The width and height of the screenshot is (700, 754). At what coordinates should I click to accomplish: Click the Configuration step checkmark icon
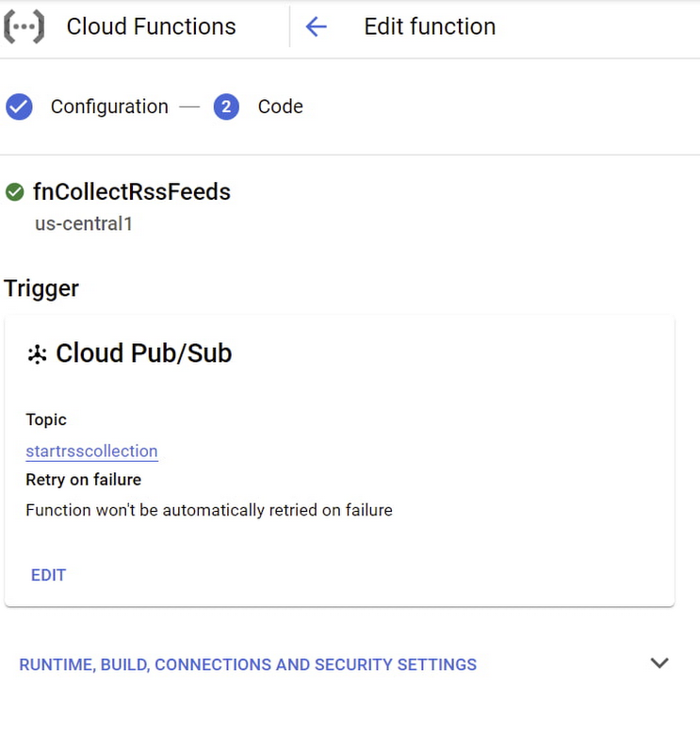click(x=19, y=107)
